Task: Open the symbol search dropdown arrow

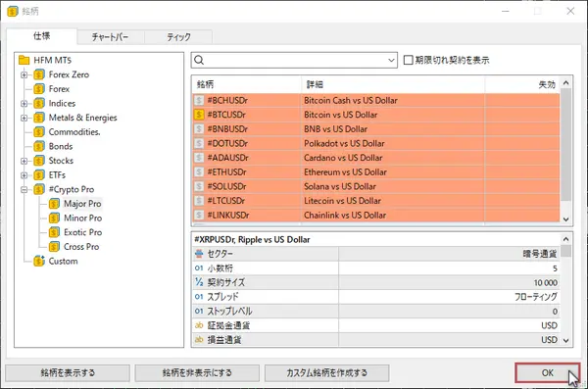Action: 391,61
